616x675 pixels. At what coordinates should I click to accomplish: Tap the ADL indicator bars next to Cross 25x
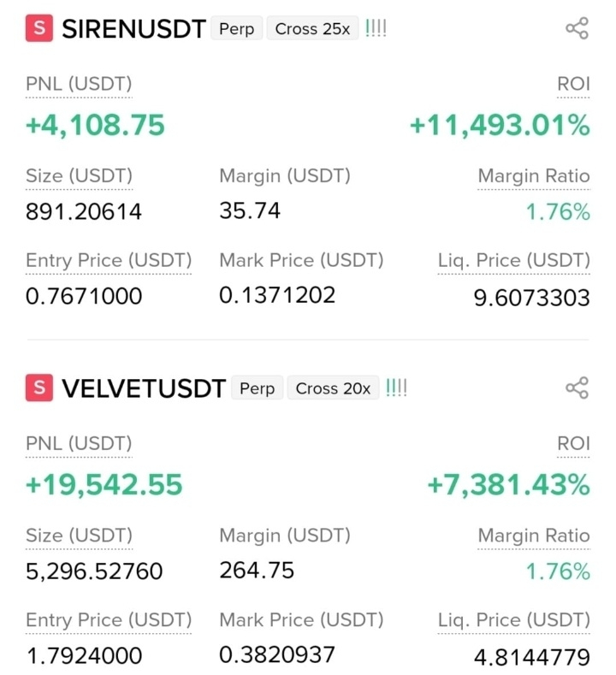coord(376,28)
